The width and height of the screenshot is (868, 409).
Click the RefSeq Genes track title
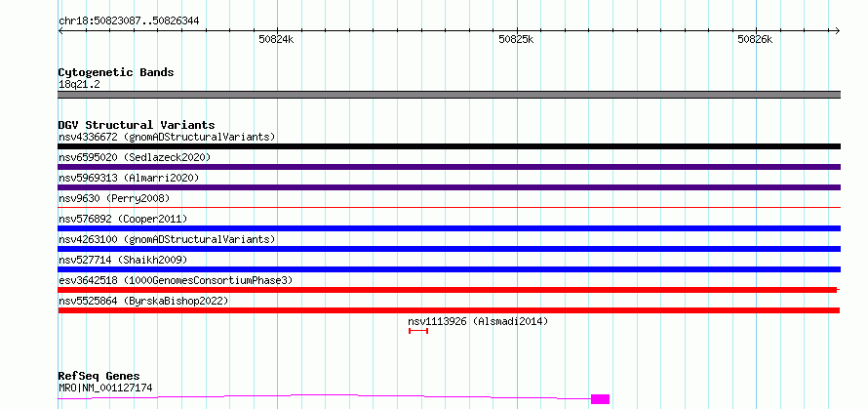(x=99, y=377)
